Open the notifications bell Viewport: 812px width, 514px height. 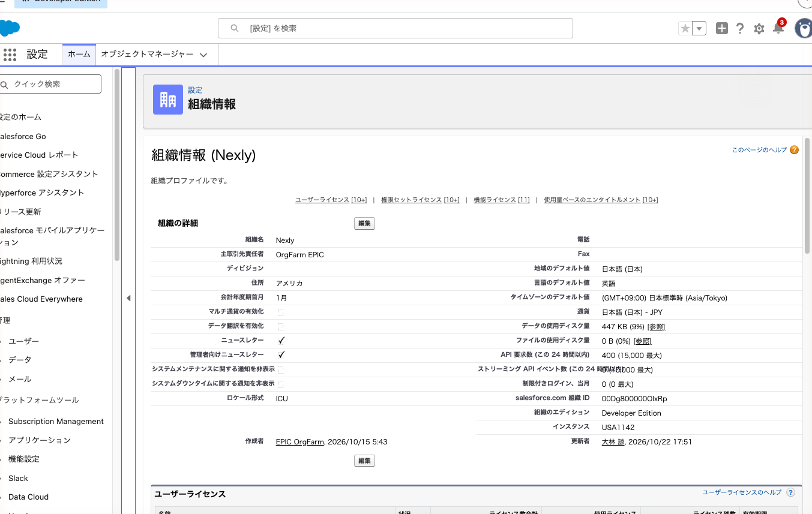(778, 28)
